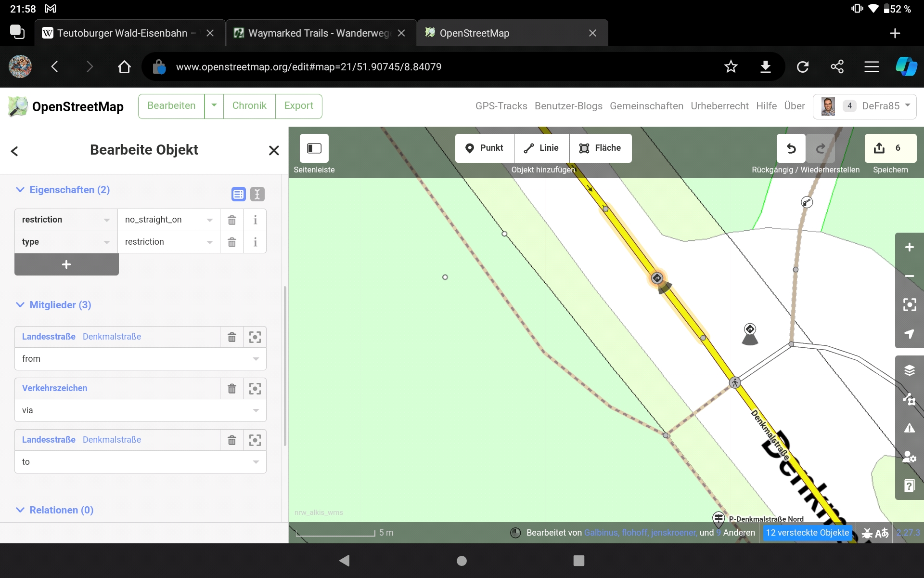Click the Speichern upload button
The width and height of the screenshot is (924, 578).
coord(890,148)
